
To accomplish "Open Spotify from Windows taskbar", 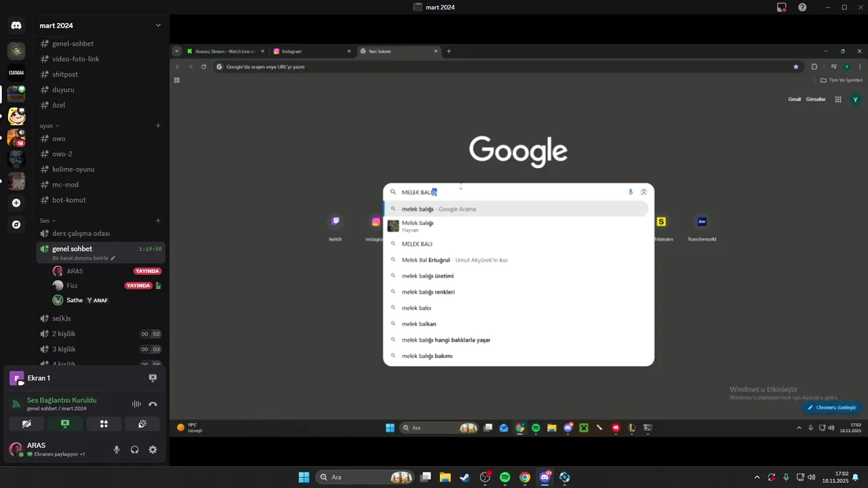I will 505,477.
